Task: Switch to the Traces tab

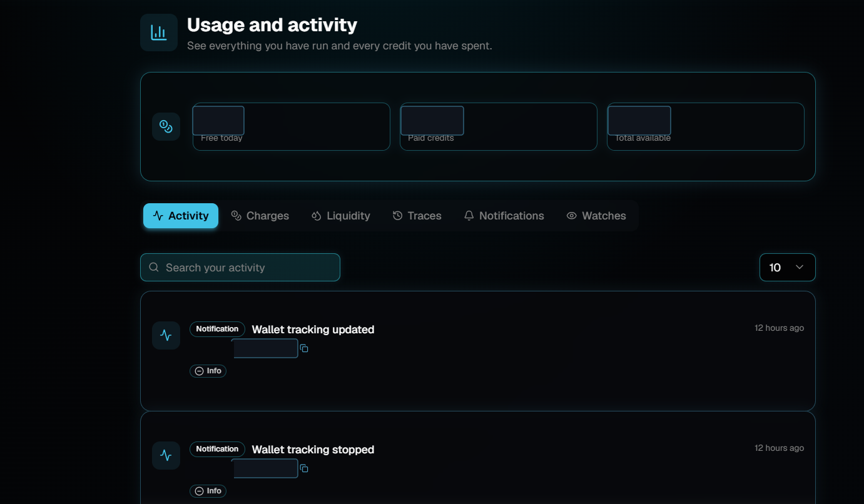Action: tap(417, 216)
